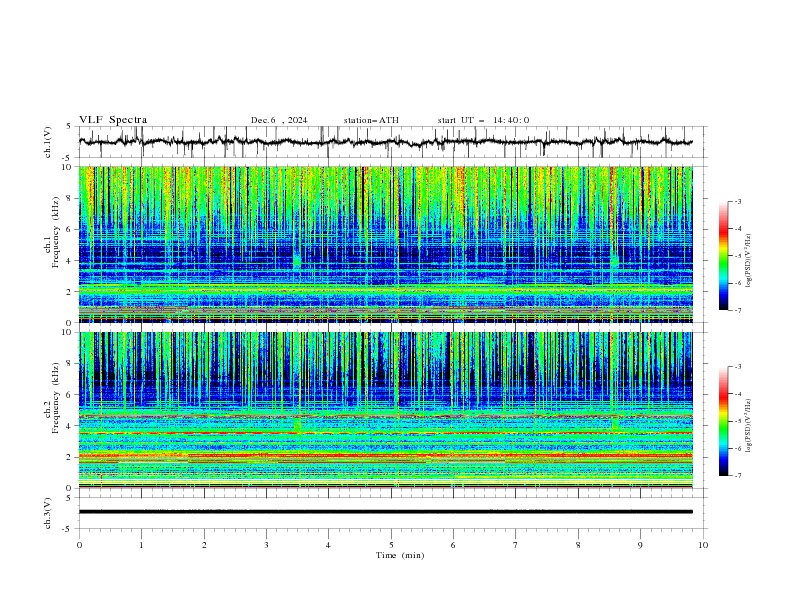The width and height of the screenshot is (792, 612).
Task: Click the "-3" tick on ch.1 colorbar
Action: click(737, 201)
